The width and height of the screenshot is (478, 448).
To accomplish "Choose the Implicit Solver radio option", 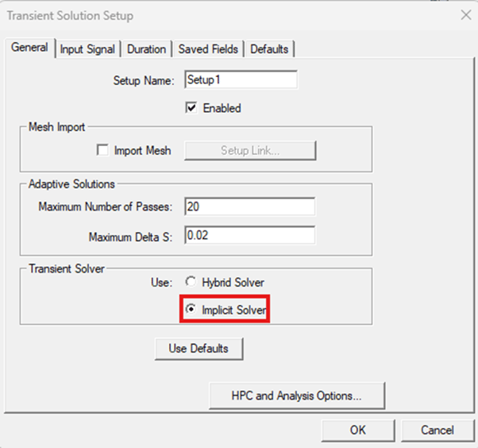I will pos(190,309).
